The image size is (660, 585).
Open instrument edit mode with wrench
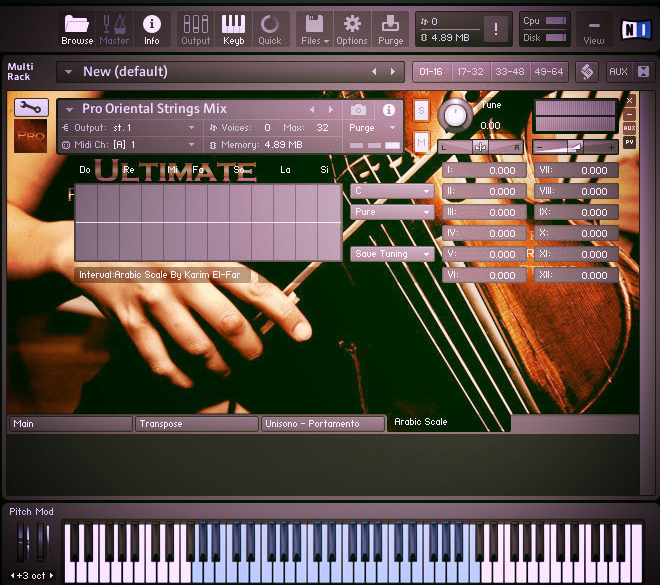click(x=31, y=108)
